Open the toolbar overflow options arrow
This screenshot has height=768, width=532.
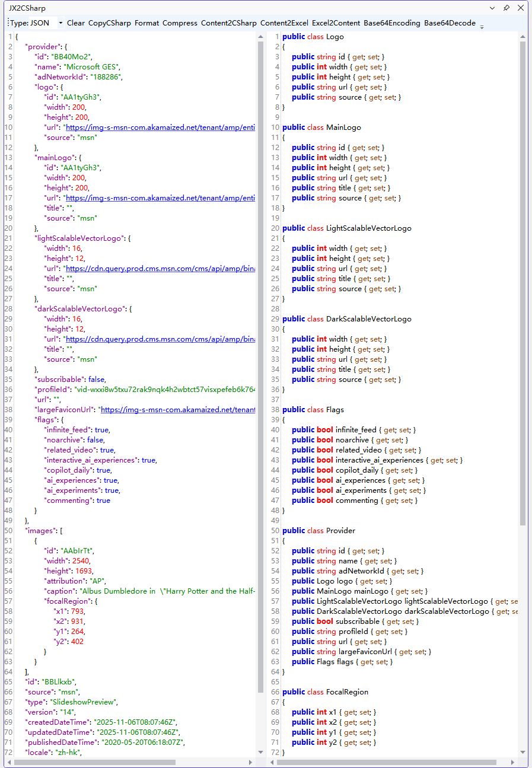tap(482, 25)
